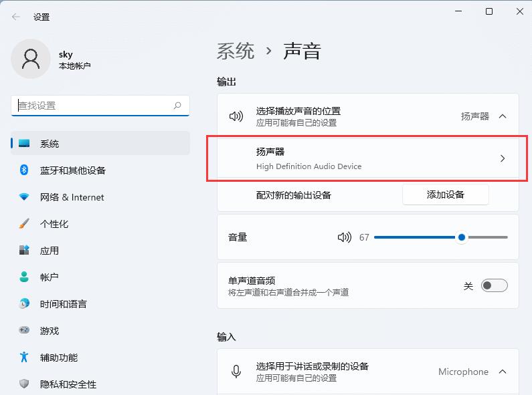Click the Apps icon in sidebar
Screen dimensions: 532x395
[x=25, y=251]
